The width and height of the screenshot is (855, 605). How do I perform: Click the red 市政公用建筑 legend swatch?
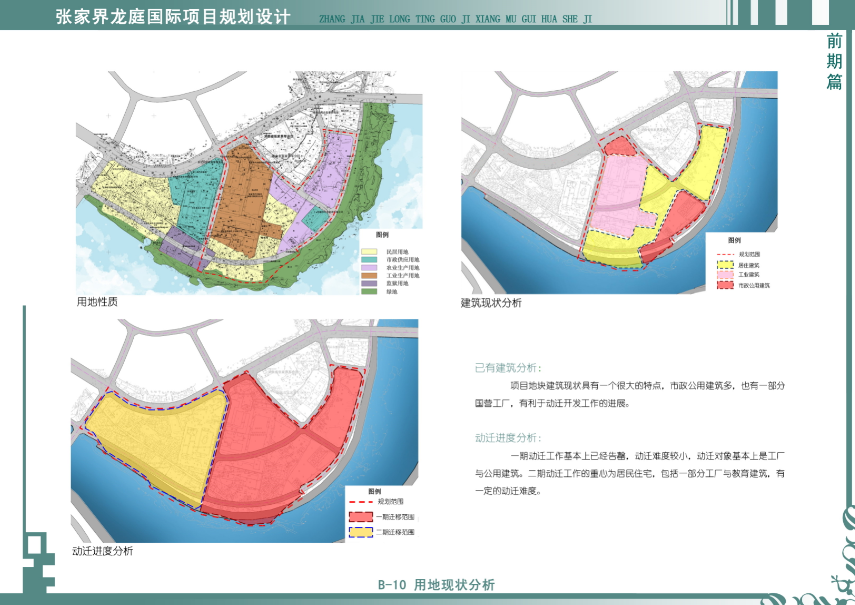tap(725, 285)
